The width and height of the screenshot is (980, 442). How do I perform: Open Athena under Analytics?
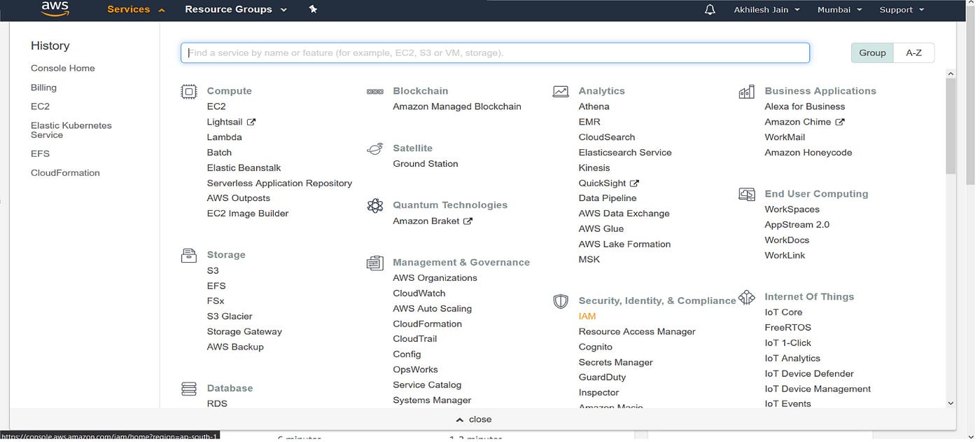click(594, 106)
